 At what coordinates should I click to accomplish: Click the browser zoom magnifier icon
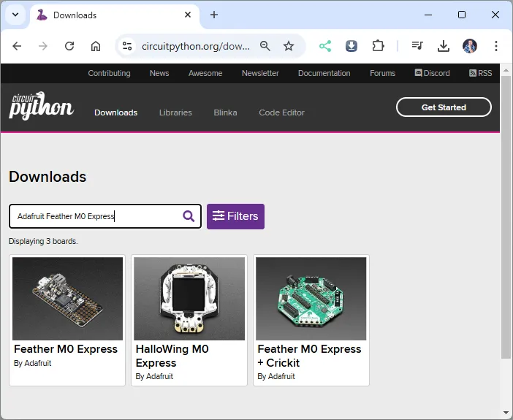point(265,46)
